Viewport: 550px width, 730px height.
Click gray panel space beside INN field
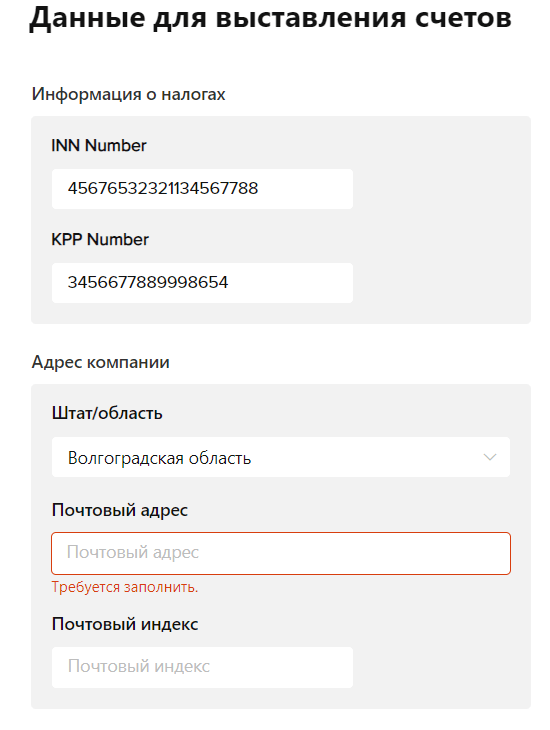tap(440, 189)
